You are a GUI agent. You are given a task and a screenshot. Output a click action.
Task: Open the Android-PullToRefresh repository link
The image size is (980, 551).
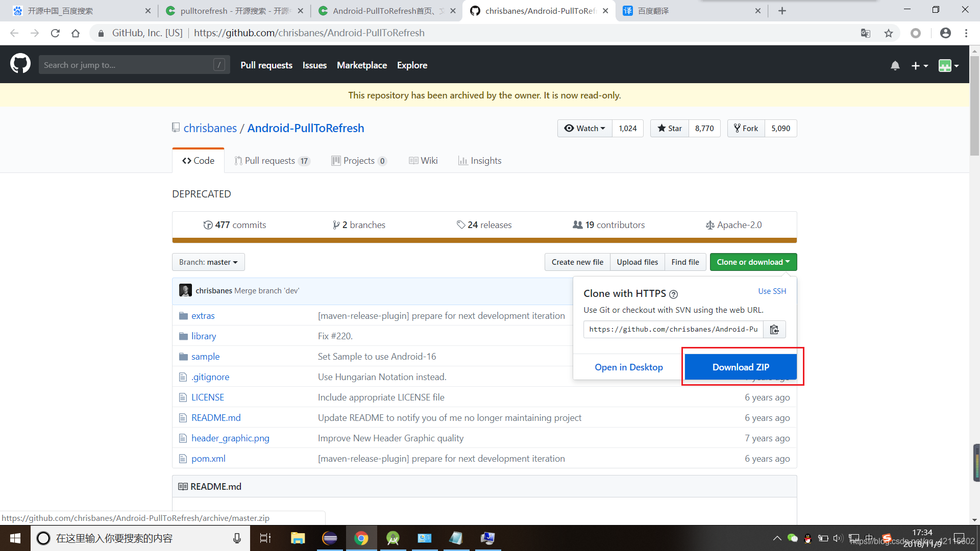click(x=306, y=128)
